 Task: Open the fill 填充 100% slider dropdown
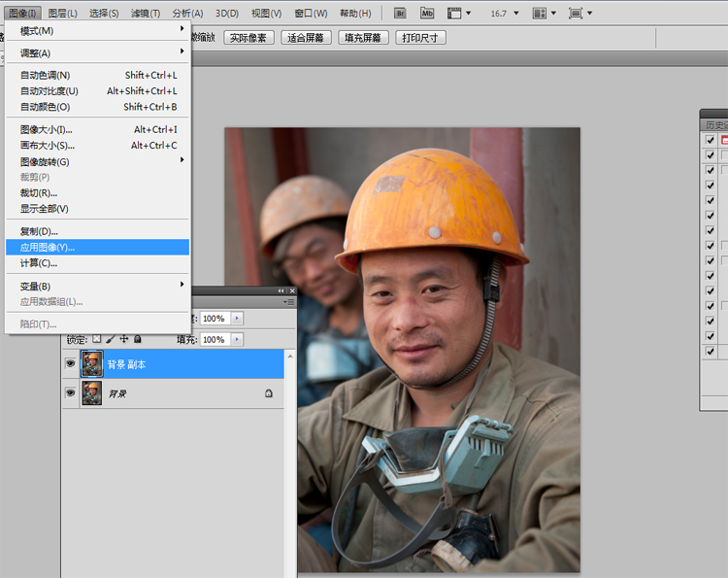[238, 340]
